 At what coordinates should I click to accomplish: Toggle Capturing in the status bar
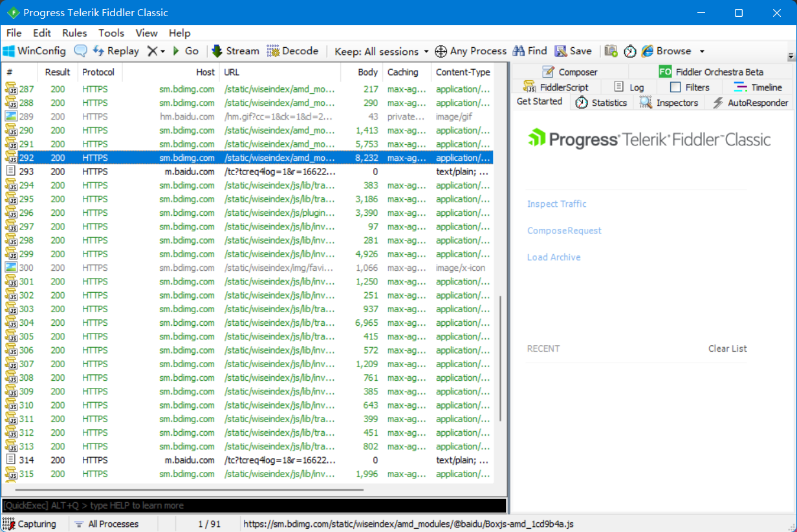[30, 524]
